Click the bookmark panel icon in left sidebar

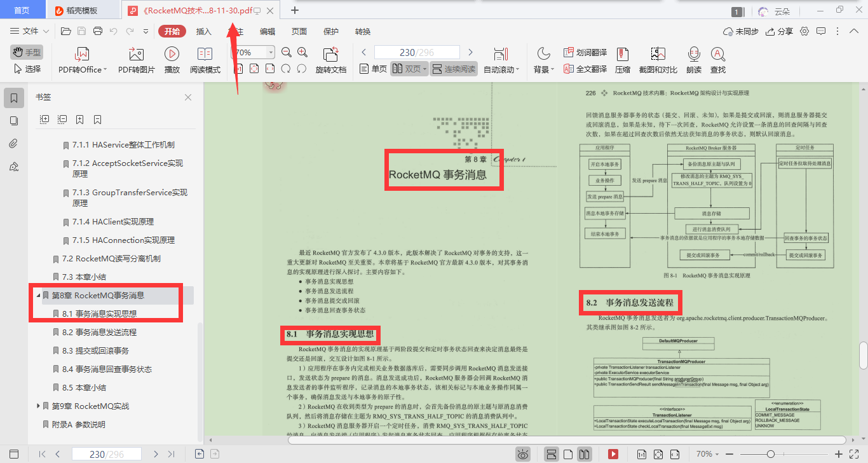coord(14,98)
